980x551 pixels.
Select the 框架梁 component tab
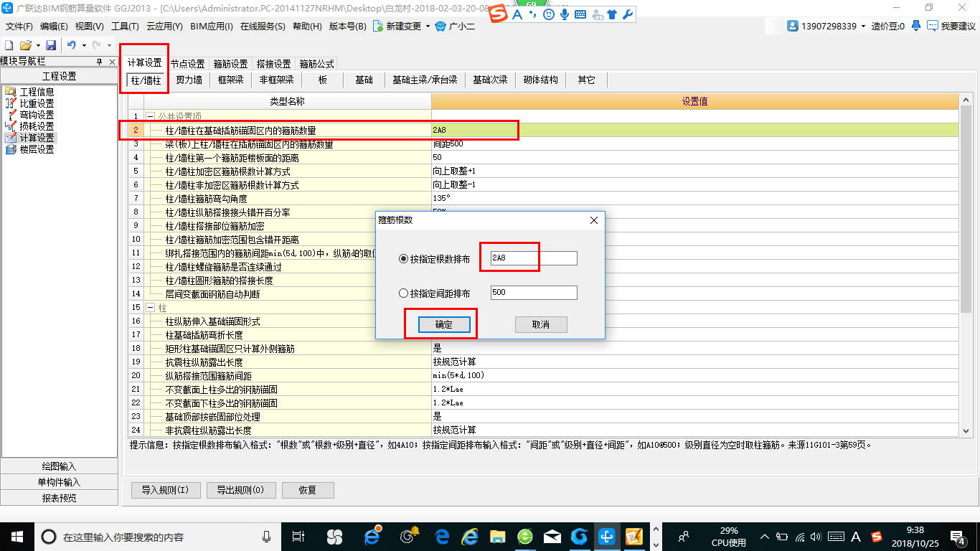(x=230, y=80)
